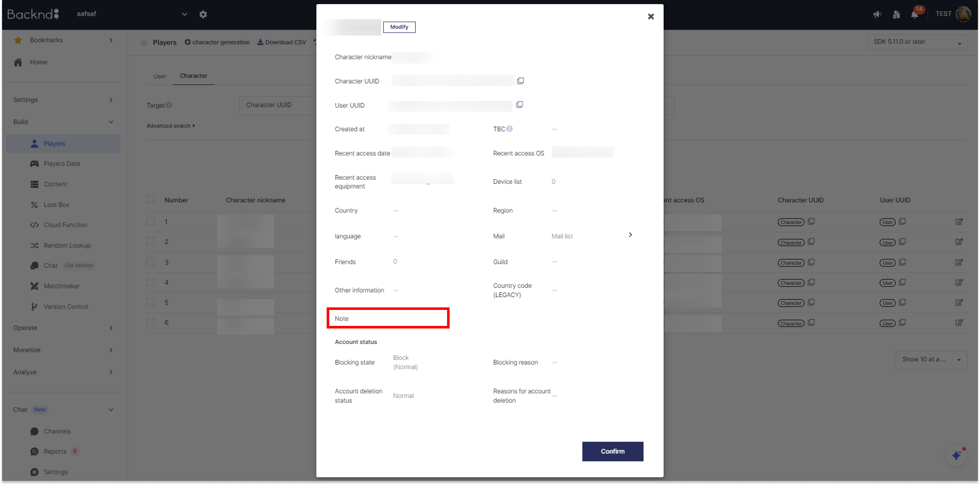This screenshot has width=980, height=485.
Task: Check the row 2 checkbox
Action: pyautogui.click(x=151, y=241)
